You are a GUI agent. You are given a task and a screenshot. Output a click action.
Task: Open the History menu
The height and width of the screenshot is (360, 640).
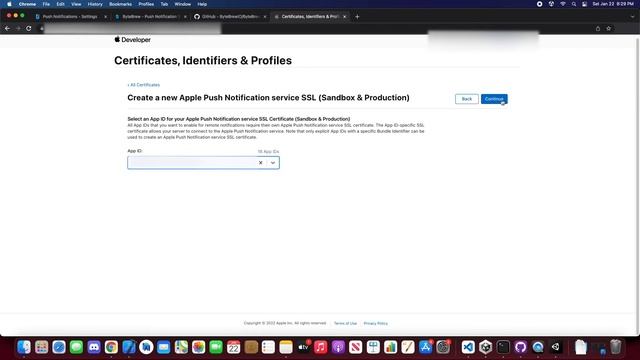coord(95,4)
